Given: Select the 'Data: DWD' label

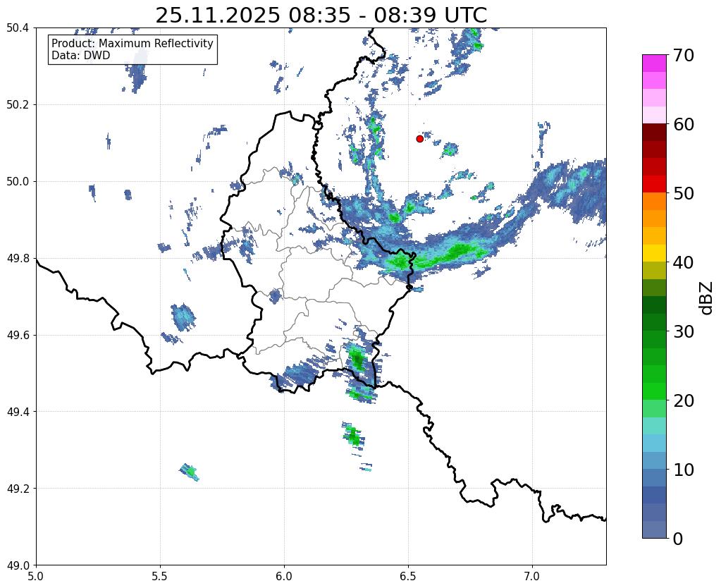Looking at the screenshot, I should [80, 55].
